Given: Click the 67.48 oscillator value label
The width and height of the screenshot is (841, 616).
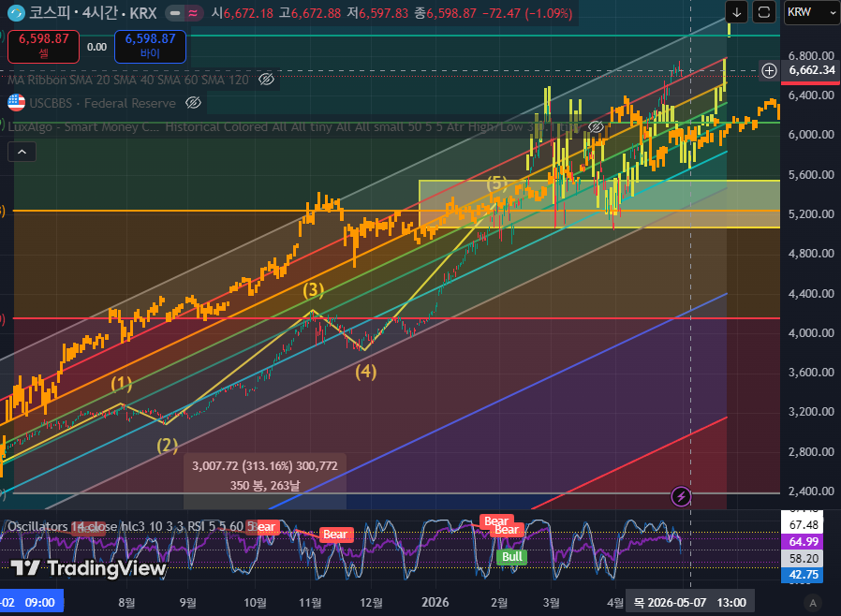Looking at the screenshot, I should pos(804,525).
